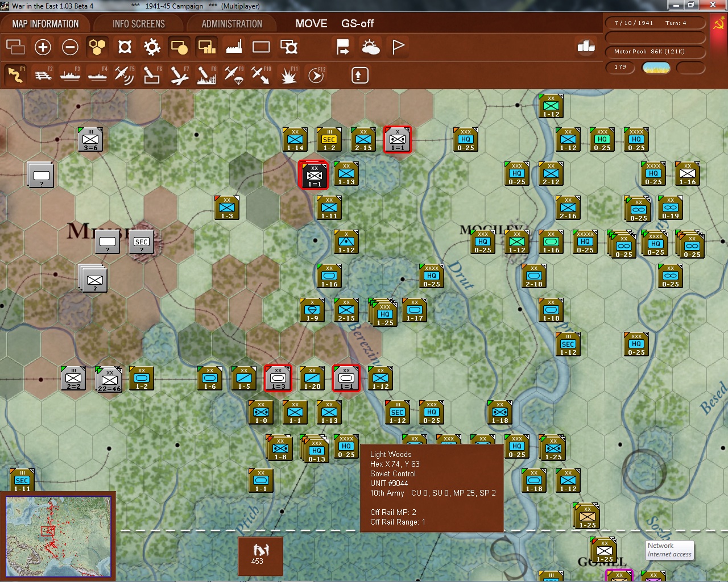Select the German 22=46 unit stack
This screenshot has height=582, width=728.
(x=109, y=380)
